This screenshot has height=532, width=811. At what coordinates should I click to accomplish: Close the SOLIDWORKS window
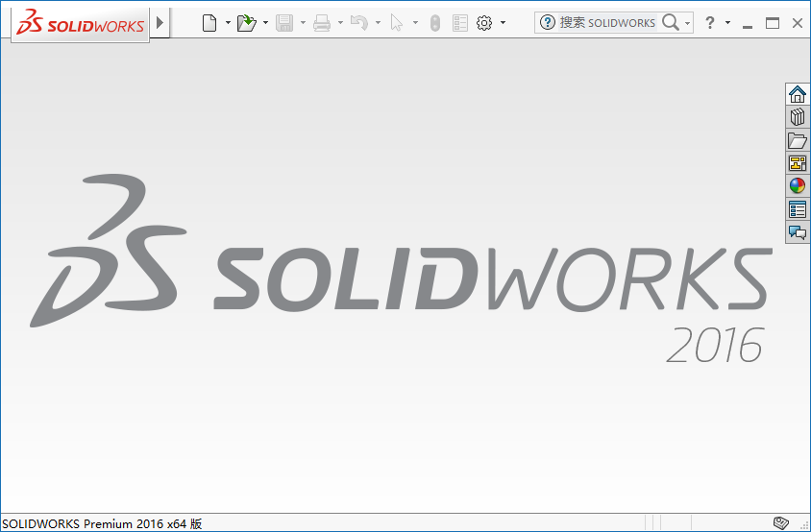pos(797,23)
